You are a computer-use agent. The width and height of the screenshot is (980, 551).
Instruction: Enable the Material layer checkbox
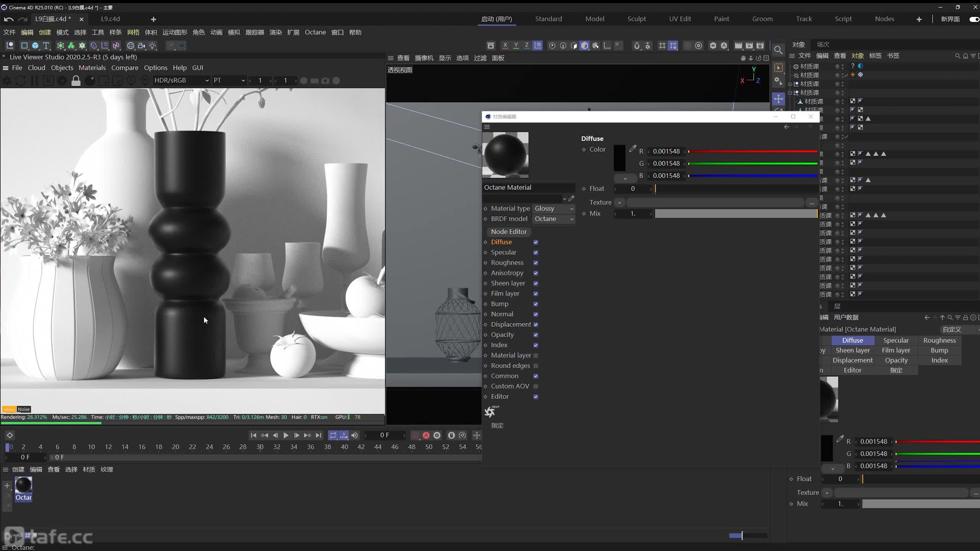tap(536, 355)
